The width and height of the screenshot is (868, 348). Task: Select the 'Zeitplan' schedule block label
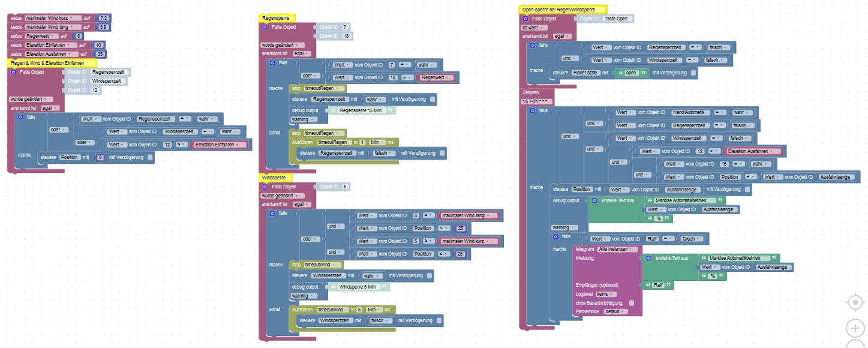[531, 93]
